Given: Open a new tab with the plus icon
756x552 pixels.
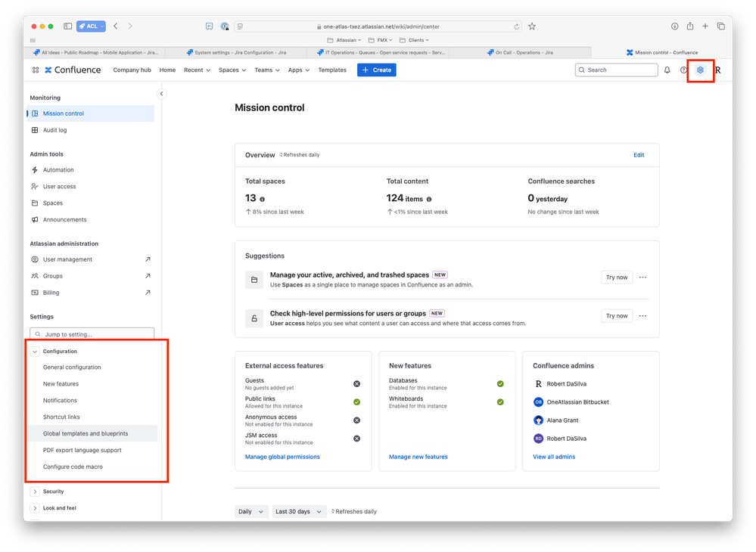Looking at the screenshot, I should tap(705, 26).
